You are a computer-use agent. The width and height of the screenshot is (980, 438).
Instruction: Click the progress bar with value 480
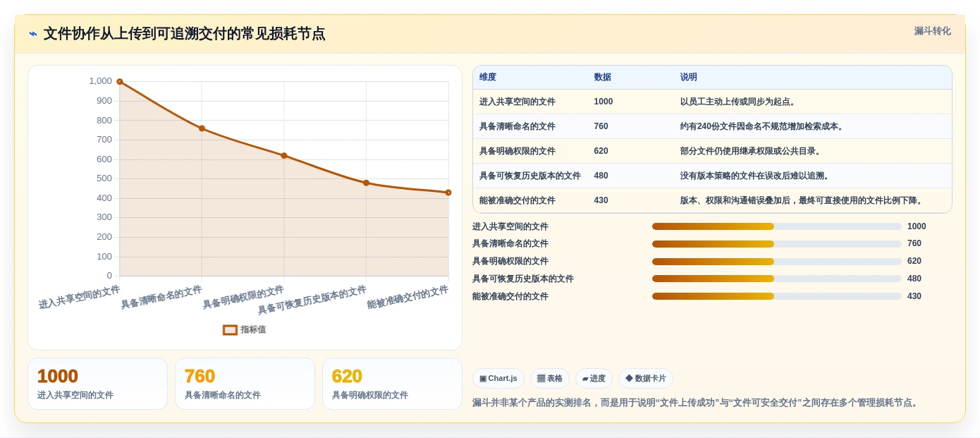777,279
